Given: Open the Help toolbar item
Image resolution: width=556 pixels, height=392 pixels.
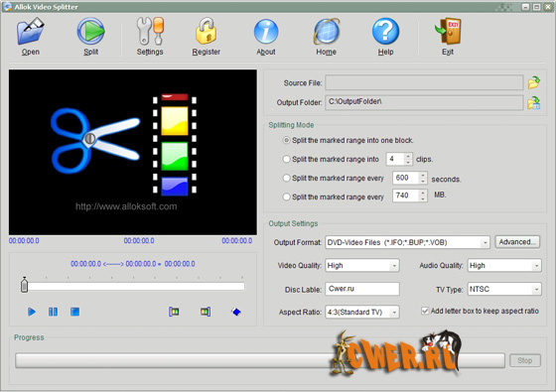Looking at the screenshot, I should [385, 37].
